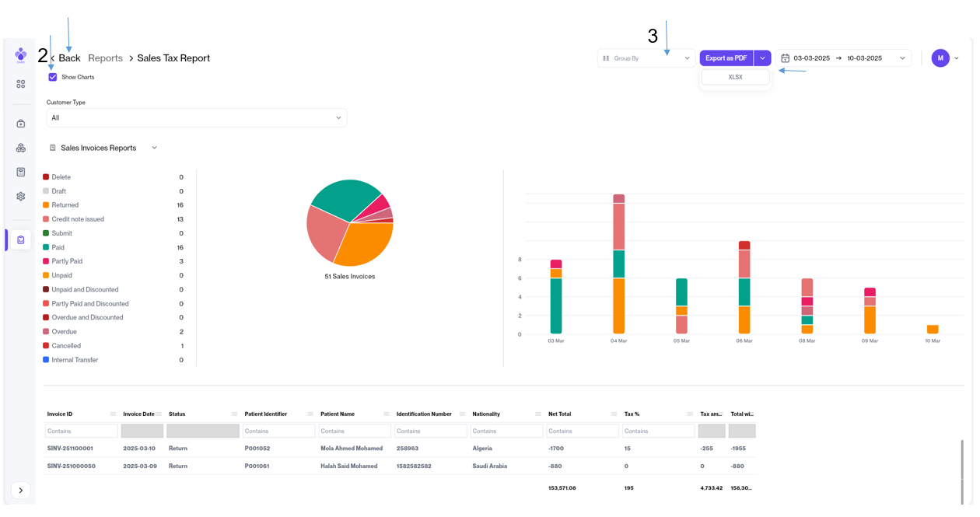Open the Patient Name column menu icon
Viewport: 980px width, 517px height.
pos(386,414)
